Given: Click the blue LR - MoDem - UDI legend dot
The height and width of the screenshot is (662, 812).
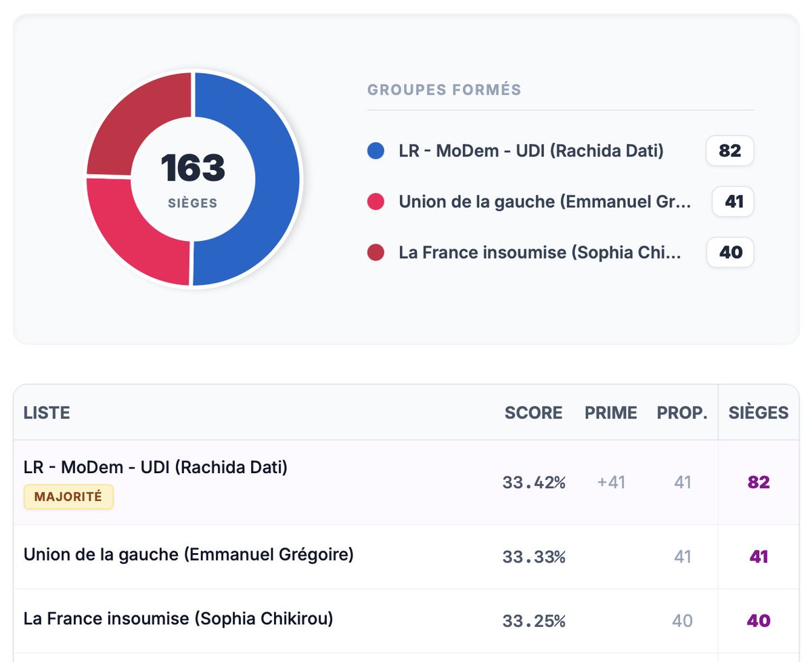Looking at the screenshot, I should click(376, 151).
